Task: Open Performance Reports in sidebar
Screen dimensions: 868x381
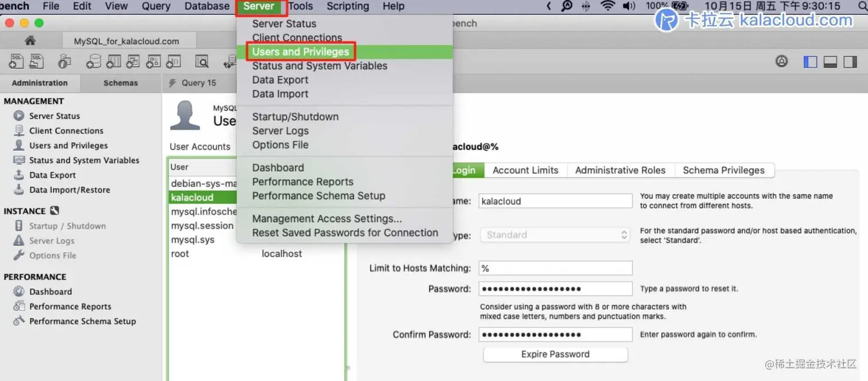Action: click(x=70, y=306)
